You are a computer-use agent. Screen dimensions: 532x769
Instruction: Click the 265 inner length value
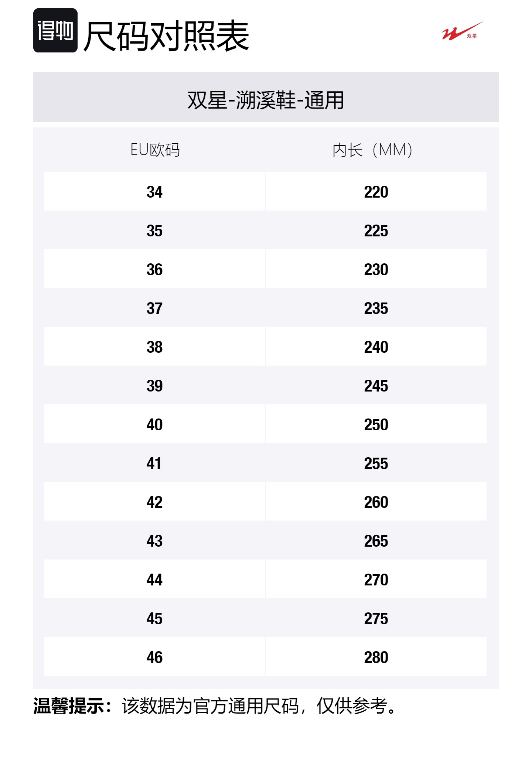(x=376, y=541)
